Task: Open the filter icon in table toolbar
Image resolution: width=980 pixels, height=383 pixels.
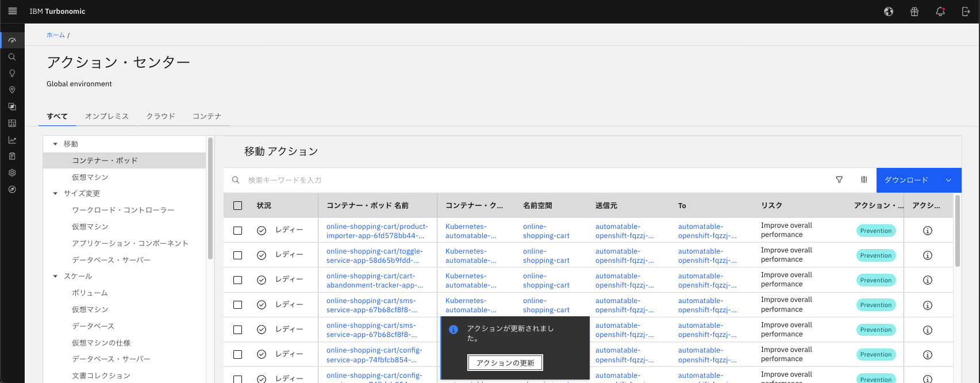Action: 839,180
